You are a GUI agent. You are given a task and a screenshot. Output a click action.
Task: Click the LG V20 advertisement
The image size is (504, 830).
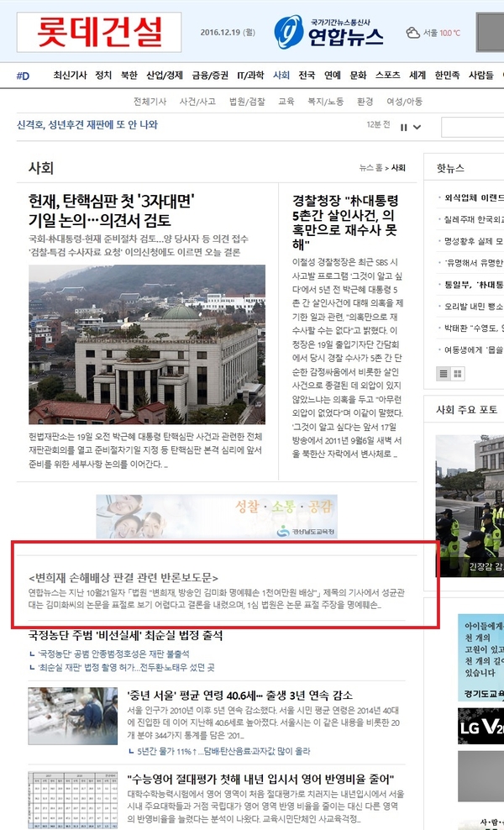click(x=480, y=726)
